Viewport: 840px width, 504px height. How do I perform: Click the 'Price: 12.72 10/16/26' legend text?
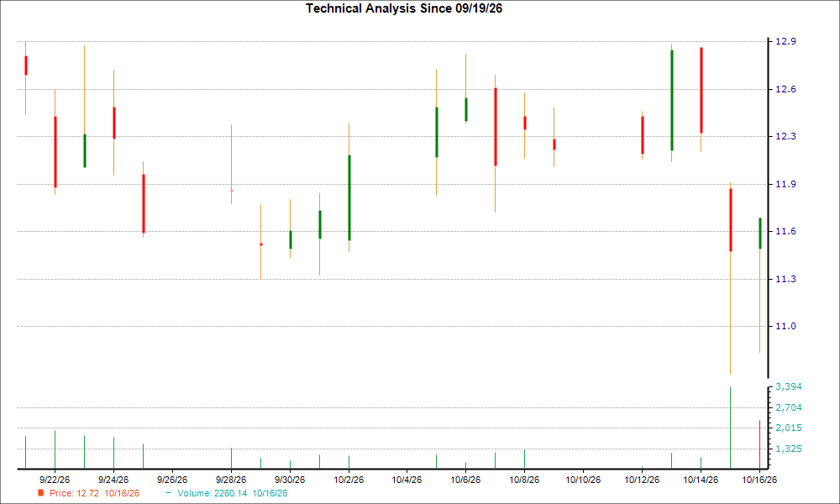point(94,493)
